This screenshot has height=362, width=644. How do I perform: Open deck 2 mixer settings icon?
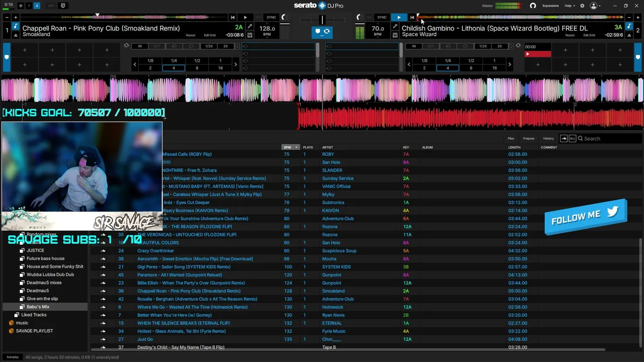point(395,35)
